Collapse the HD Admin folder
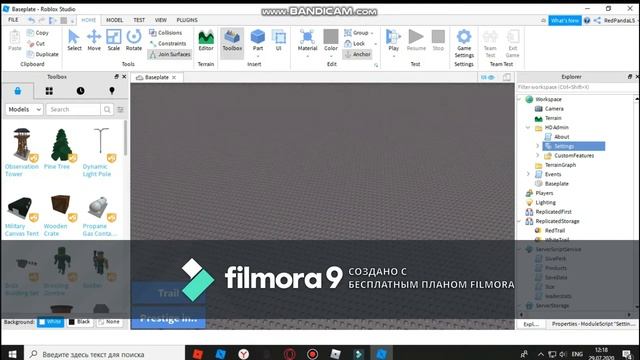Screen dimensions: 640x360 [x=528, y=127]
